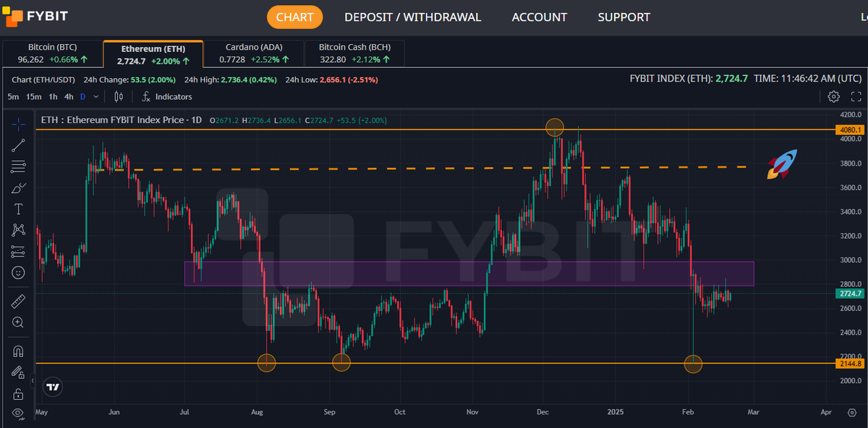Open the fx Indicators icon

[146, 96]
